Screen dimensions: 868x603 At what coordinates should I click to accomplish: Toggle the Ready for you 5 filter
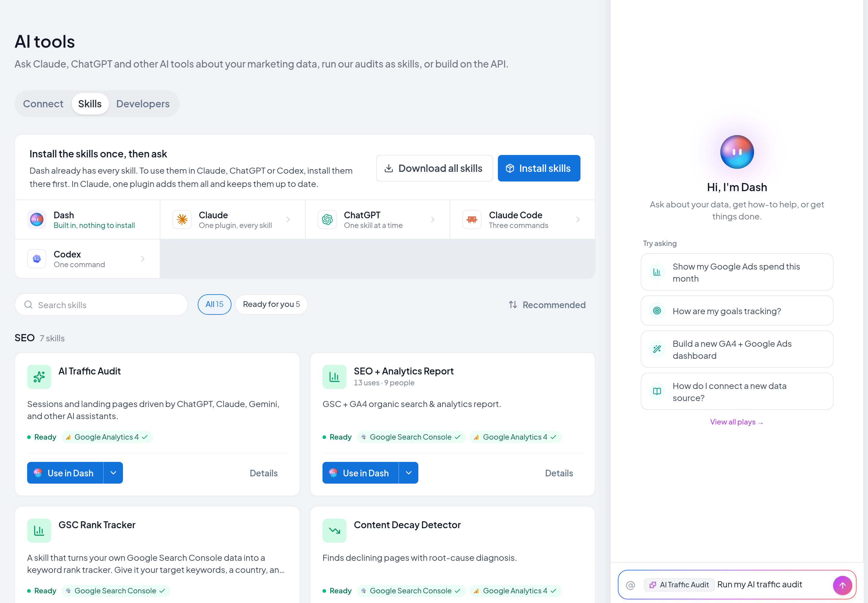(x=271, y=305)
